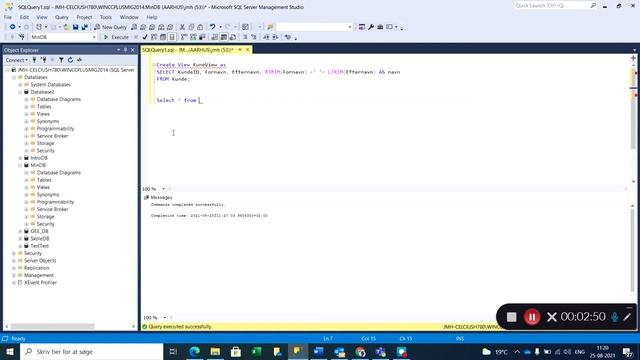This screenshot has width=640, height=360.
Task: Click the Back navigation circle icon
Action: [x=13, y=27]
